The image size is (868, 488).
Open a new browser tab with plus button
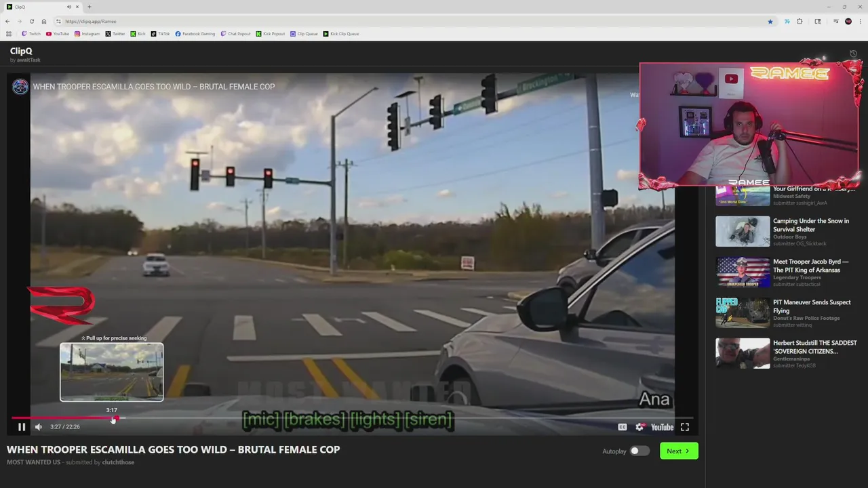click(89, 7)
